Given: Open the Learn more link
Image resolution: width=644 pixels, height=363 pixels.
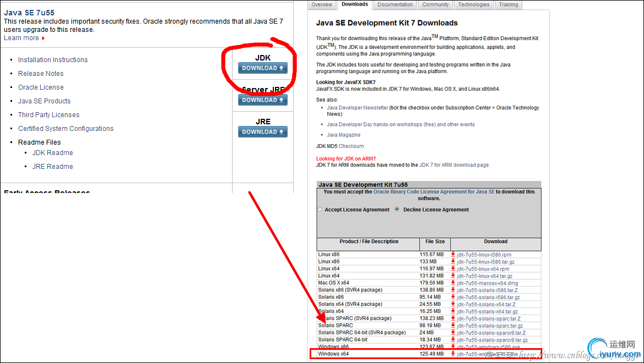Looking at the screenshot, I should [21, 38].
